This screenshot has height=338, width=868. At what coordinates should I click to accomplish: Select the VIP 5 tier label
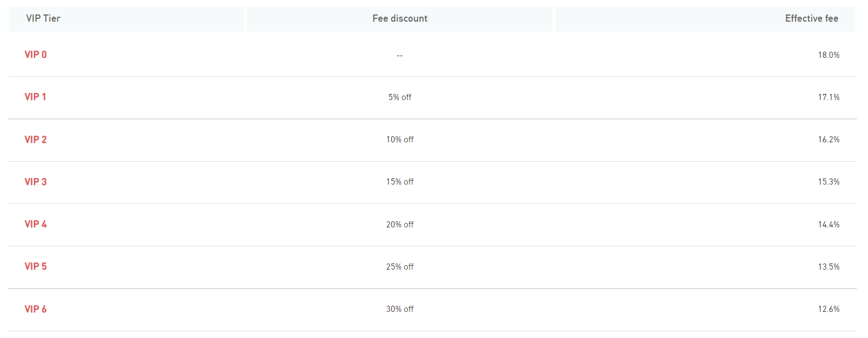point(36,266)
